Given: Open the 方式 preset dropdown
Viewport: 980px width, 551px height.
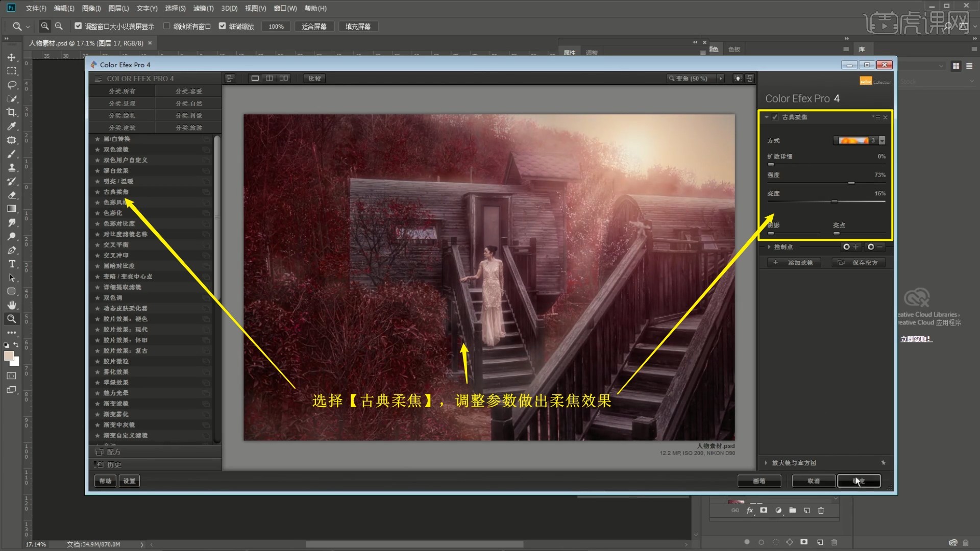Looking at the screenshot, I should [882, 141].
